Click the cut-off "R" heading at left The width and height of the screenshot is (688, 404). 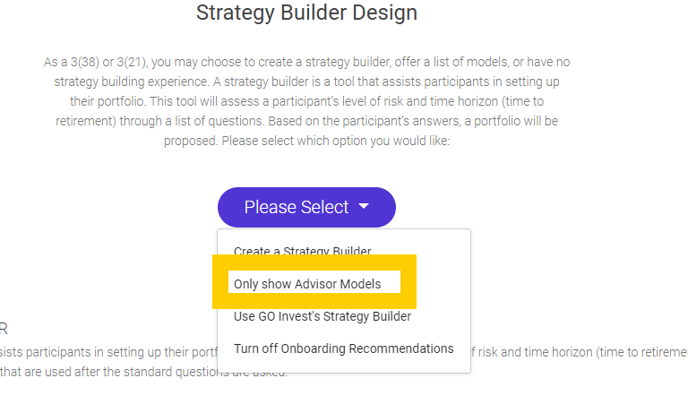[x=4, y=328]
